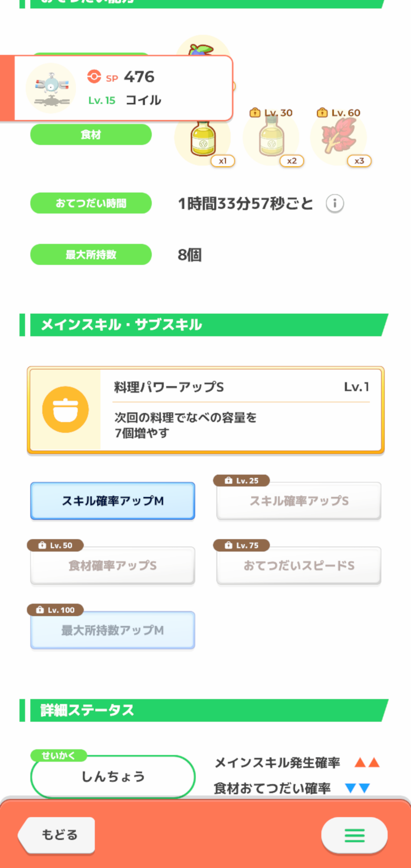411x868 pixels.
Task: Tap the 食材 green label
Action: pos(91,135)
